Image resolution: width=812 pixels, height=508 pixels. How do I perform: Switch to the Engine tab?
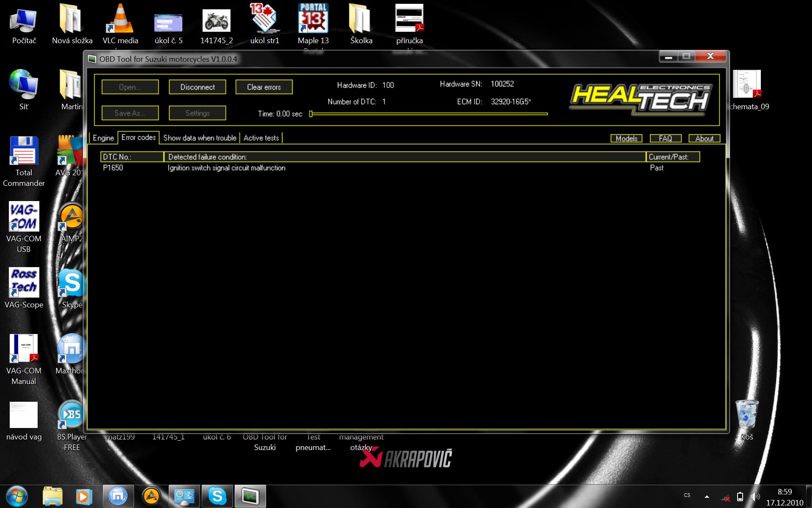[x=103, y=138]
